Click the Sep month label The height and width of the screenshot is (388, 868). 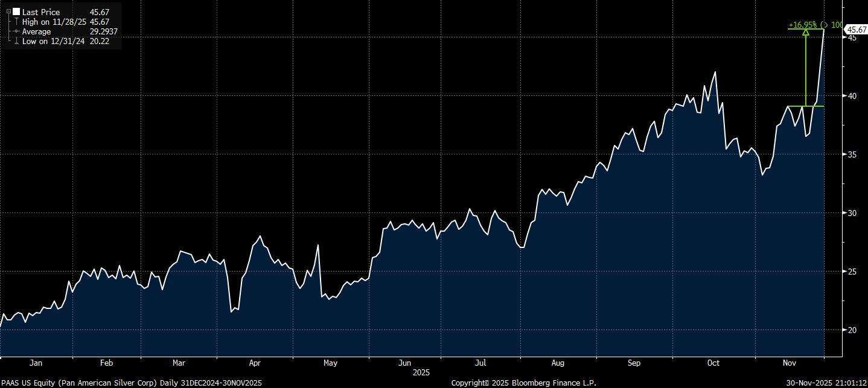[634, 363]
